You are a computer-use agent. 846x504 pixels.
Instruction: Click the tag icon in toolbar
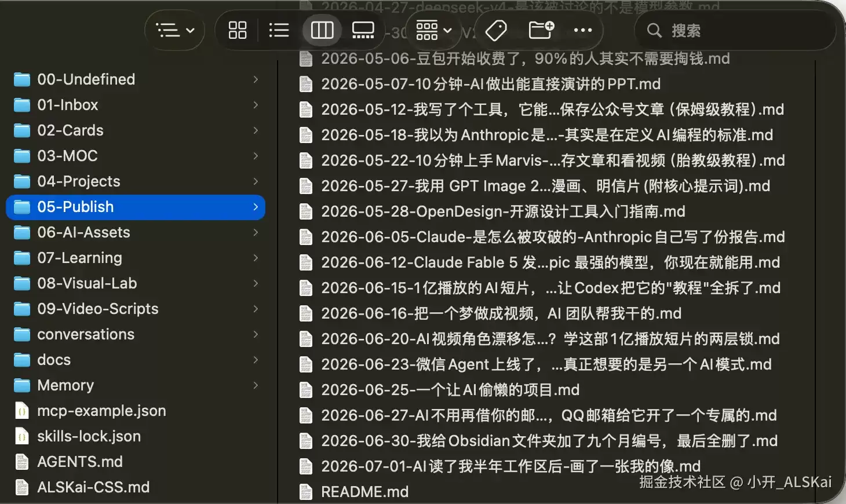pyautogui.click(x=496, y=30)
